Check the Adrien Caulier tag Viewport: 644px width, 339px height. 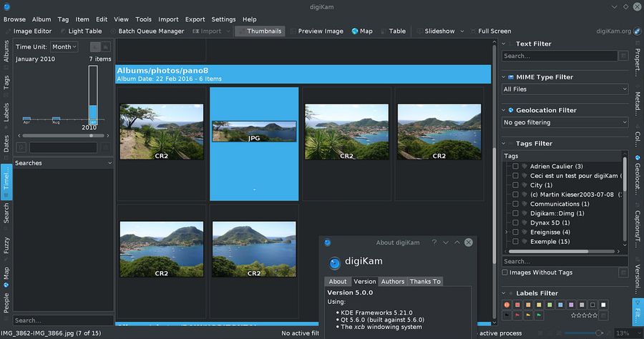tap(515, 166)
